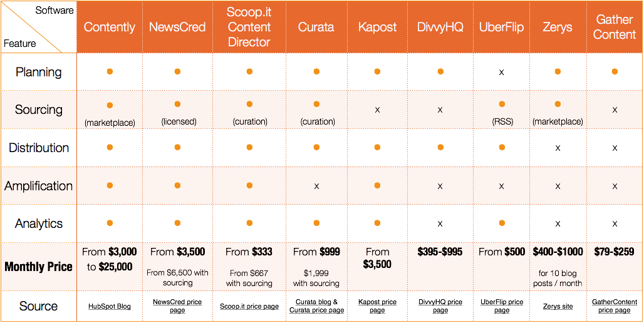Click the UberFlip Analytics orange dot
Image resolution: width=644 pixels, height=323 pixels.
tap(502, 223)
